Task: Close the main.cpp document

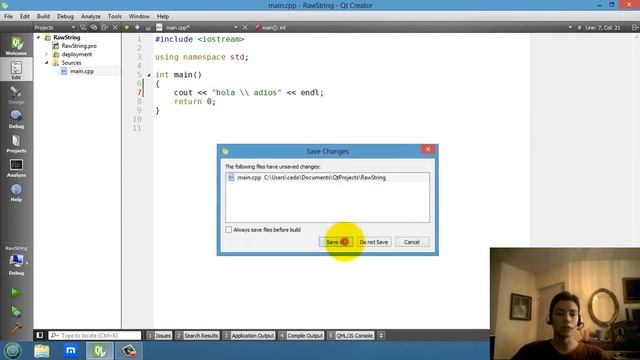Action: pyautogui.click(x=245, y=27)
